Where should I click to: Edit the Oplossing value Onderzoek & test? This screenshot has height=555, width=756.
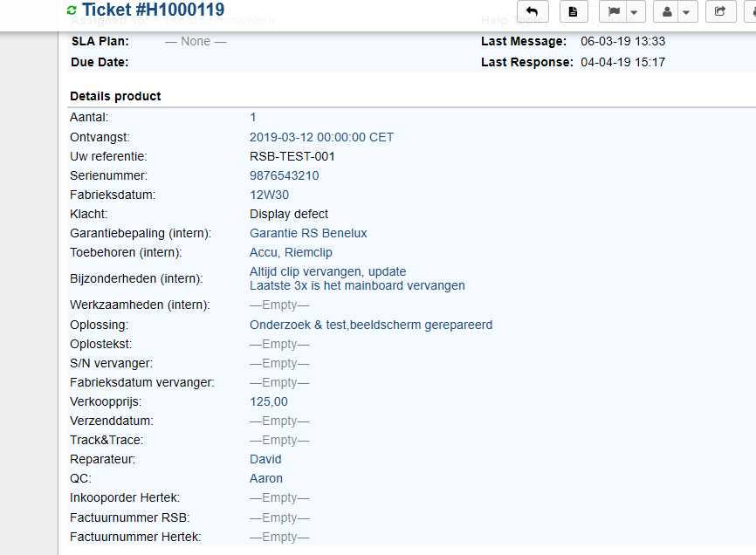(371, 325)
